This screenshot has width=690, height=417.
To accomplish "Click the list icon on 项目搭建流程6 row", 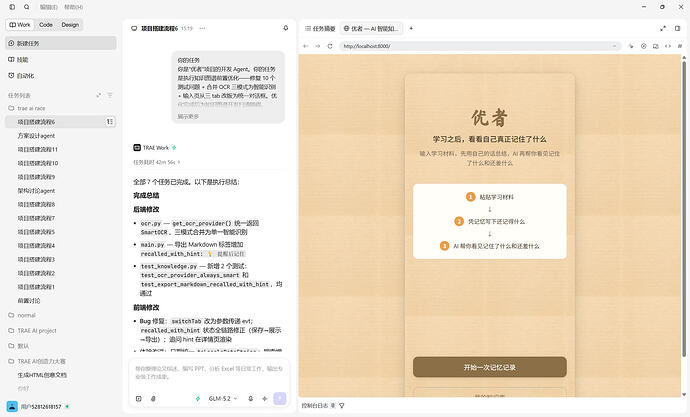I will click(x=110, y=121).
